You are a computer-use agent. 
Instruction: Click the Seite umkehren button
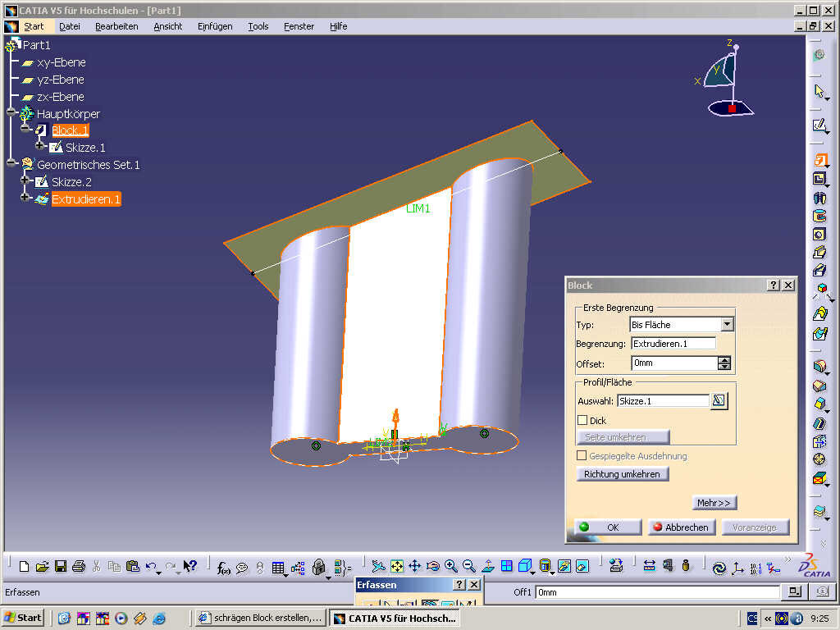[623, 437]
